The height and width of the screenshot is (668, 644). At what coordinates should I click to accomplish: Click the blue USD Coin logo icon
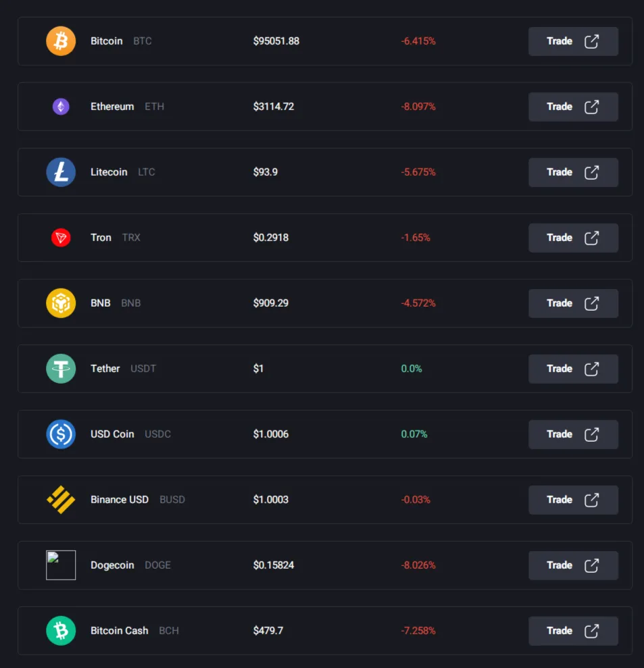pos(61,434)
